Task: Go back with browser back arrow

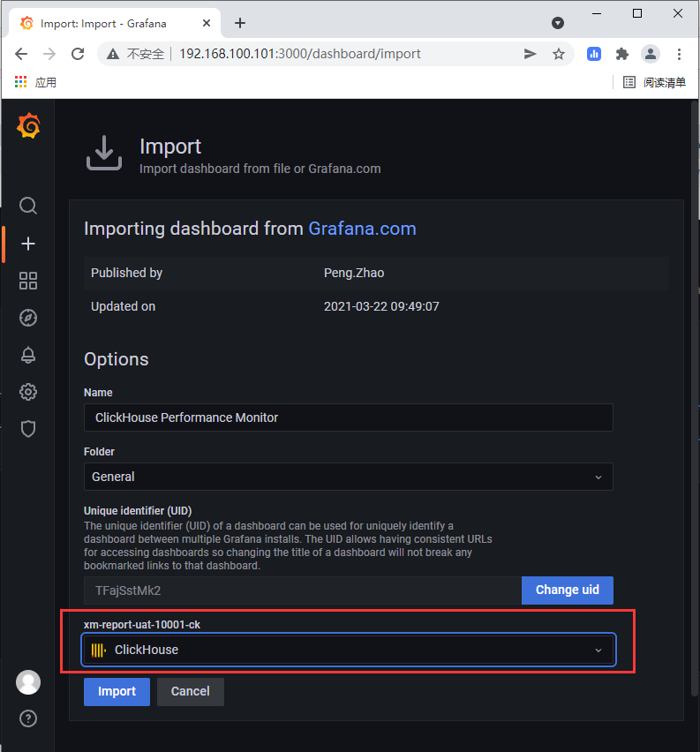Action: pyautogui.click(x=21, y=54)
